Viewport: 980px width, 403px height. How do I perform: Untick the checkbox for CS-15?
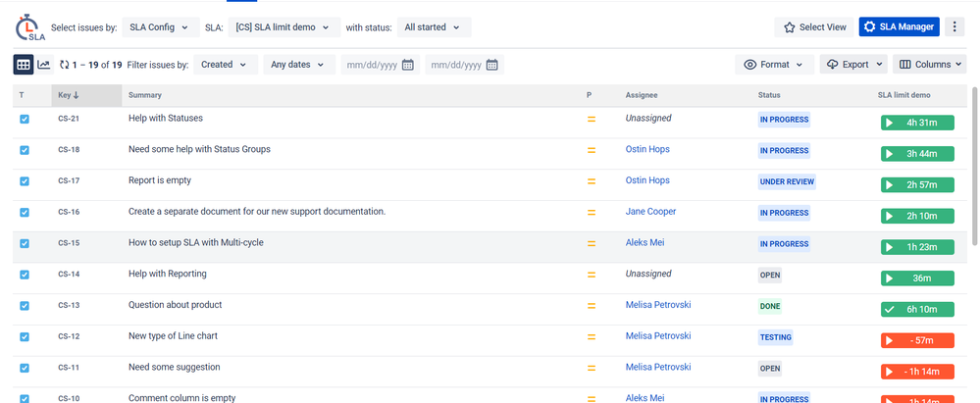tap(25, 244)
